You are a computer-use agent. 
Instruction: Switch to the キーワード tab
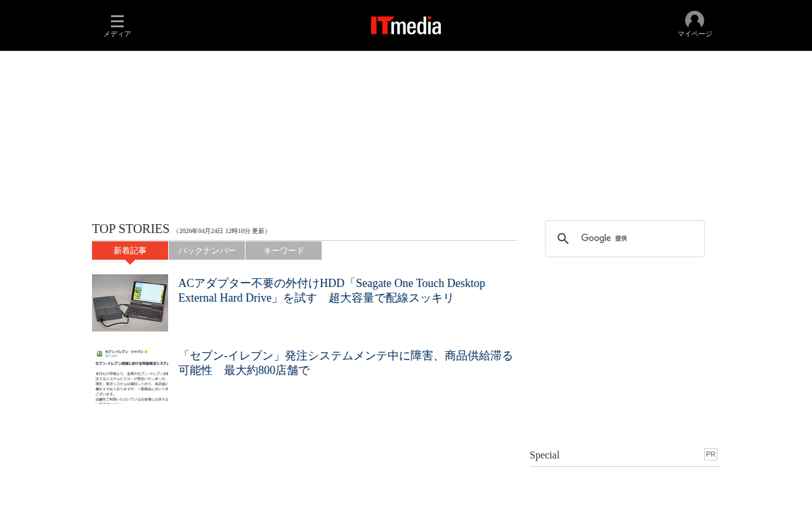[x=284, y=250]
